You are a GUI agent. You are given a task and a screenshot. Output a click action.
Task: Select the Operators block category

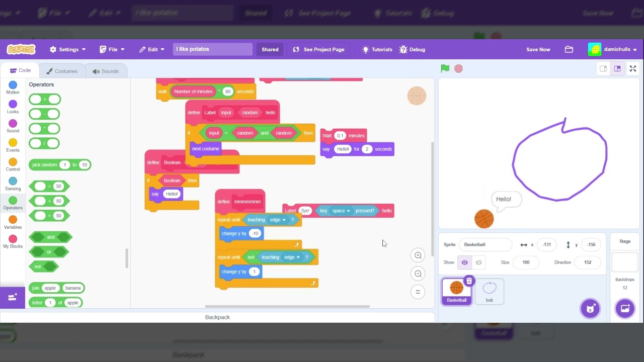pyautogui.click(x=13, y=203)
